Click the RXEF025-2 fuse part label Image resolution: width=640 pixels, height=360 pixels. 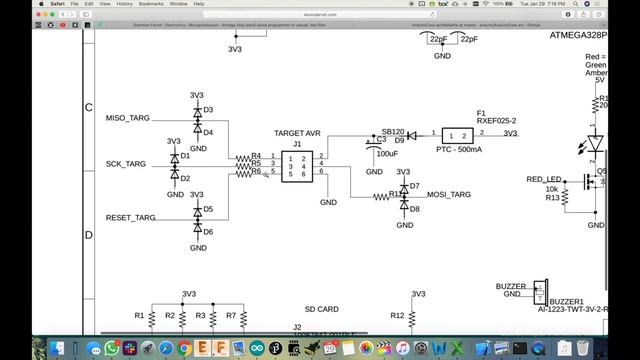coord(496,121)
